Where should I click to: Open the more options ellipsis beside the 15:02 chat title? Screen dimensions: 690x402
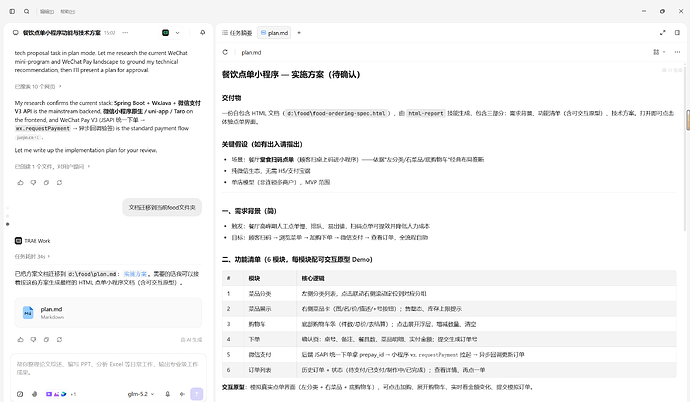[x=125, y=33]
